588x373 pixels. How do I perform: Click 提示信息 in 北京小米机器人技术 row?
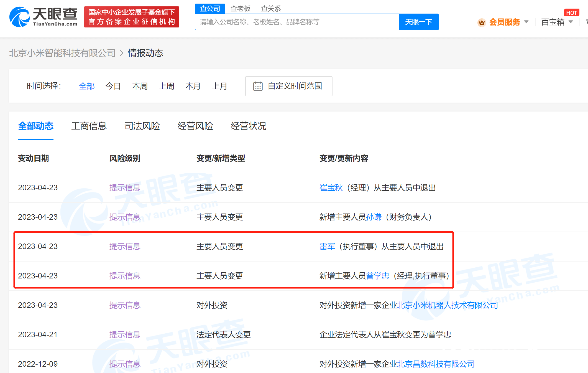[125, 305]
